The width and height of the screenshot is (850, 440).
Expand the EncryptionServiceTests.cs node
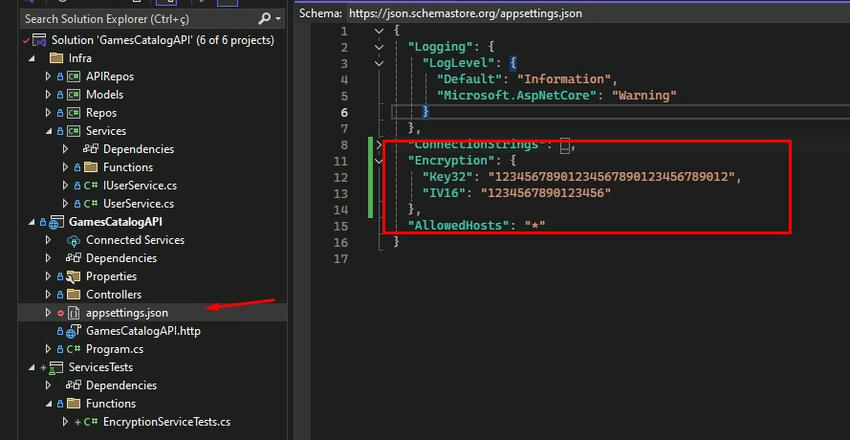click(x=66, y=422)
